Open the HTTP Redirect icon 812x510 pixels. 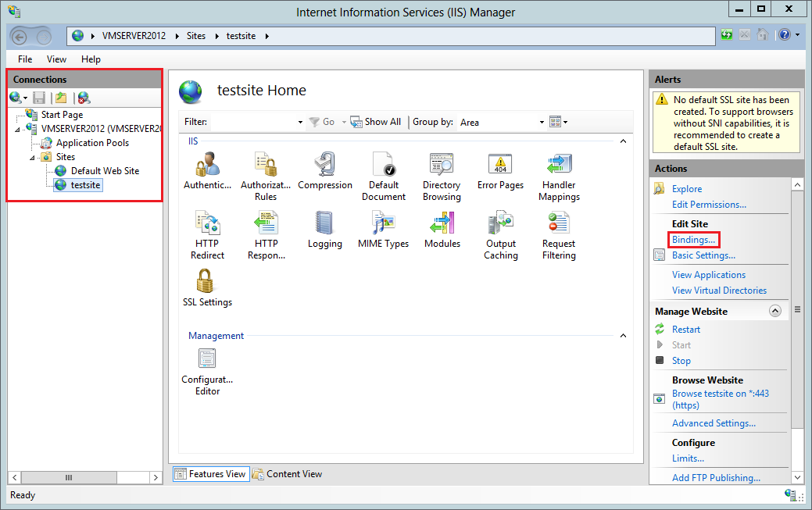tap(206, 224)
